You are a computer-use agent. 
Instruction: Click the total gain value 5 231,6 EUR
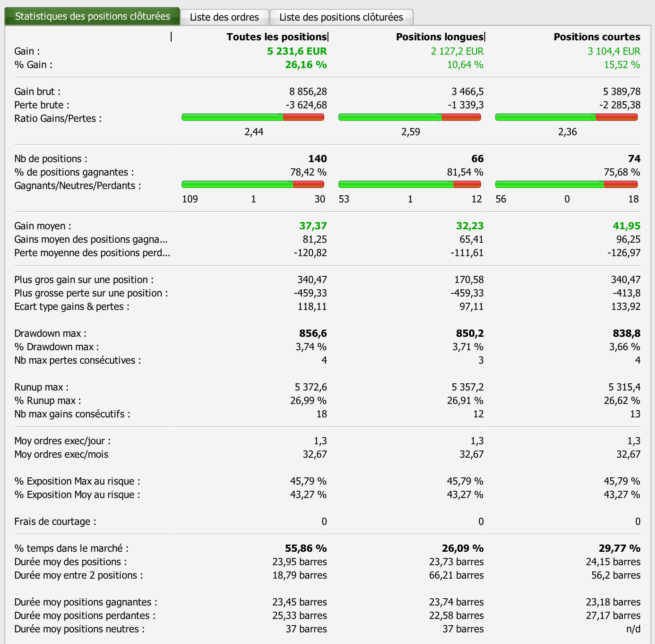[x=297, y=51]
